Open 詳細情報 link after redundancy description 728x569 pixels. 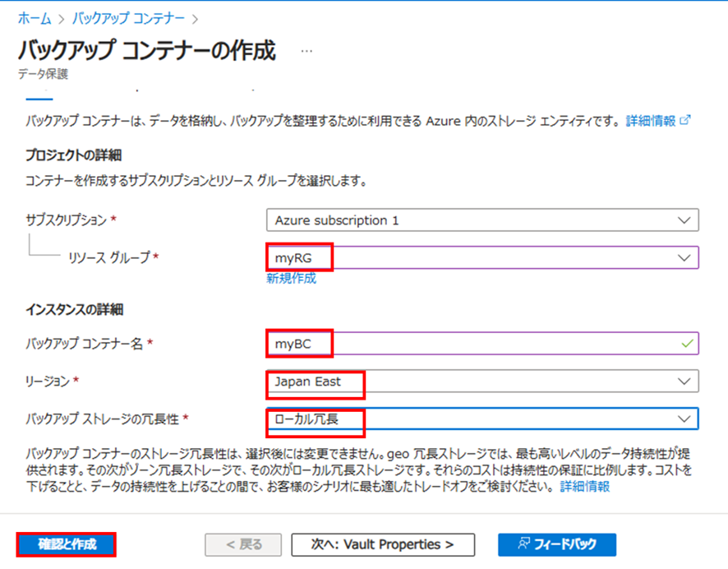point(584,487)
